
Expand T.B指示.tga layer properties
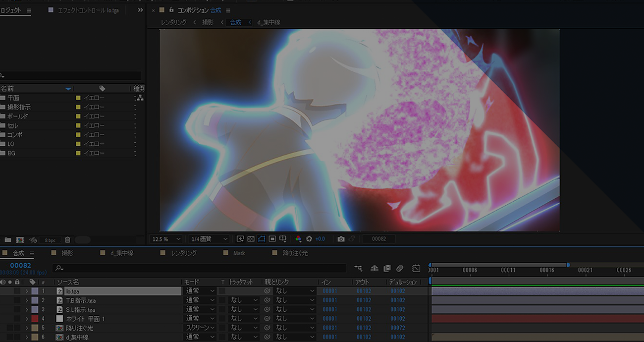pyautogui.click(x=27, y=300)
